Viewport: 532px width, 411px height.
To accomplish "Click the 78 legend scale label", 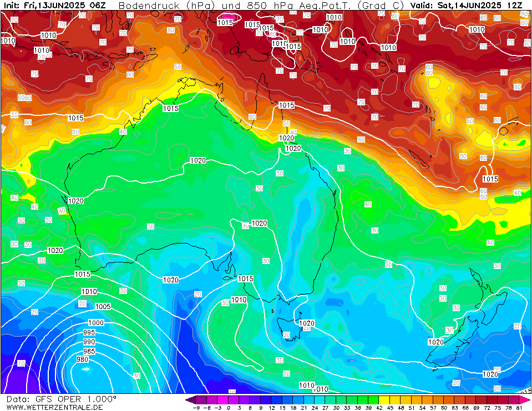I will [509, 408].
